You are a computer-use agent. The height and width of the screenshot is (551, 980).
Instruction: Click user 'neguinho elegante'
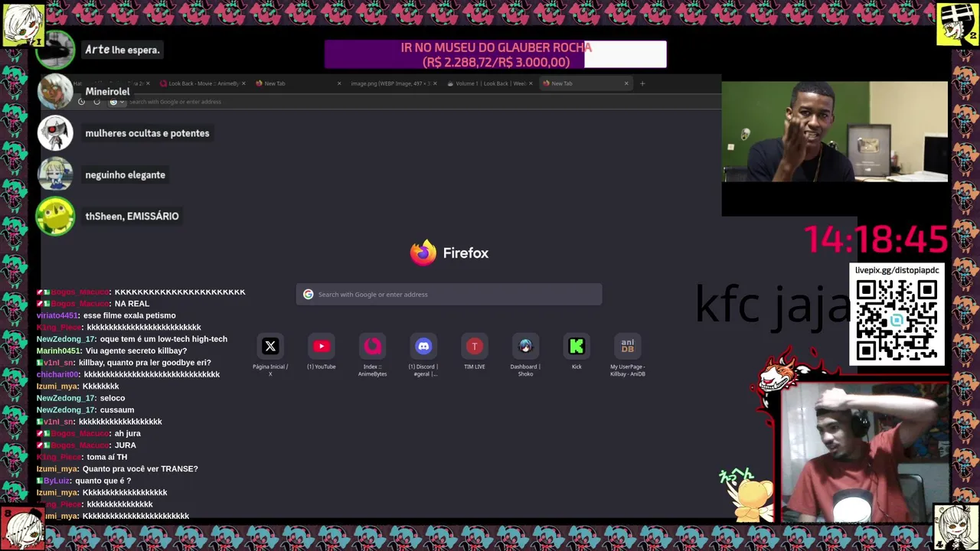tap(125, 175)
